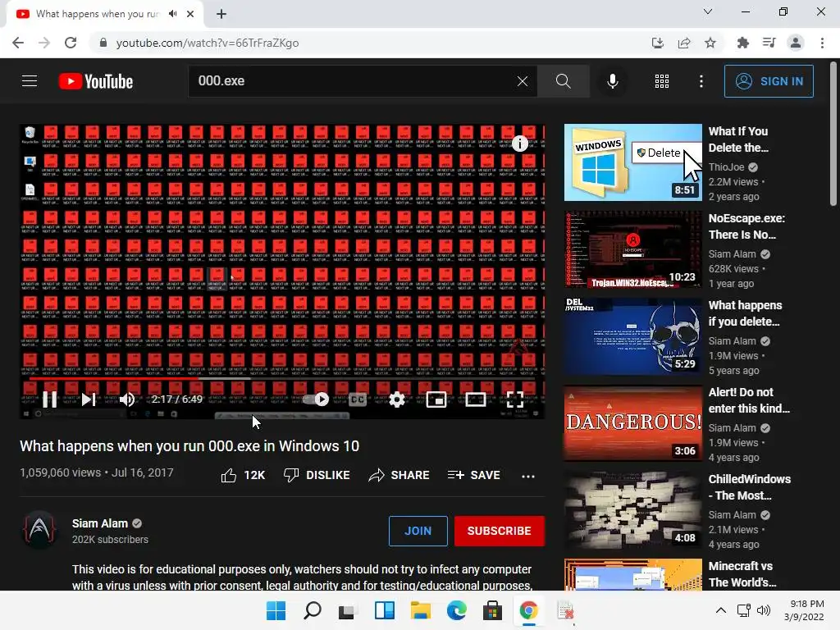Click the magnifier search button
The width and height of the screenshot is (840, 630).
(x=563, y=81)
